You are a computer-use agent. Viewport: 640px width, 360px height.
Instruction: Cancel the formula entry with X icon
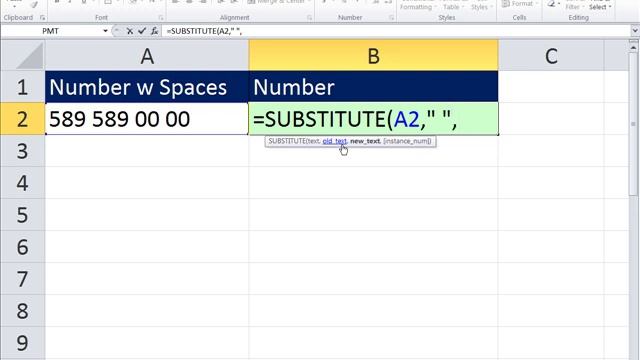click(129, 31)
